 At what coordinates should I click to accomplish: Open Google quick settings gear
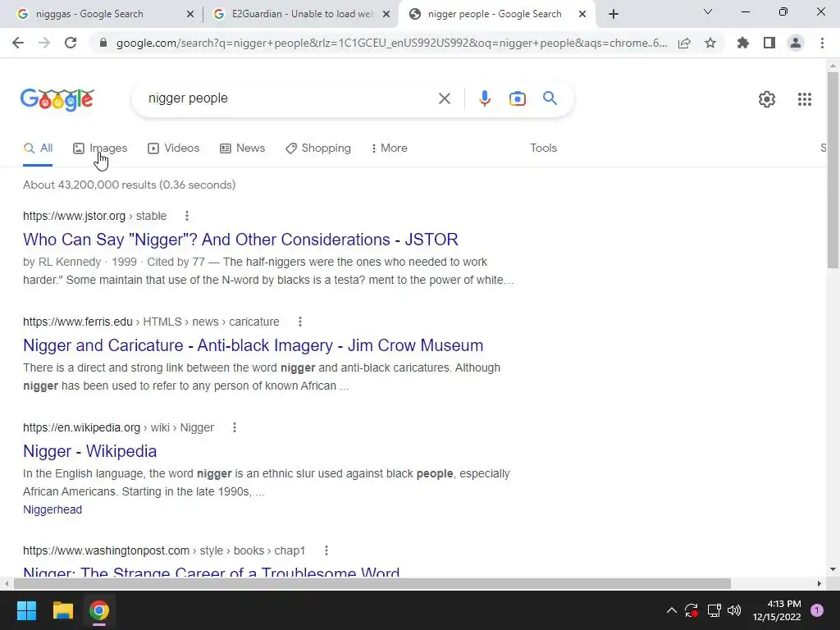pyautogui.click(x=767, y=99)
